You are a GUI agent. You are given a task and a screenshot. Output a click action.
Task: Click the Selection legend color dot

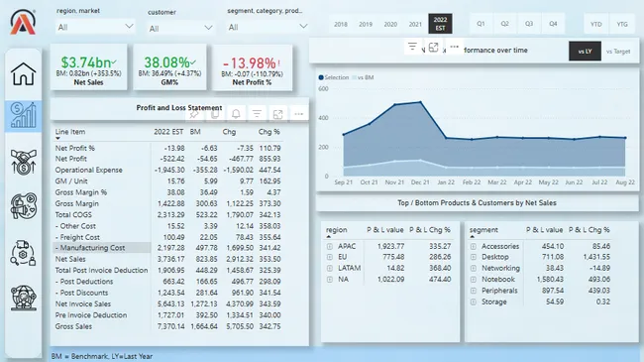[x=321, y=77]
